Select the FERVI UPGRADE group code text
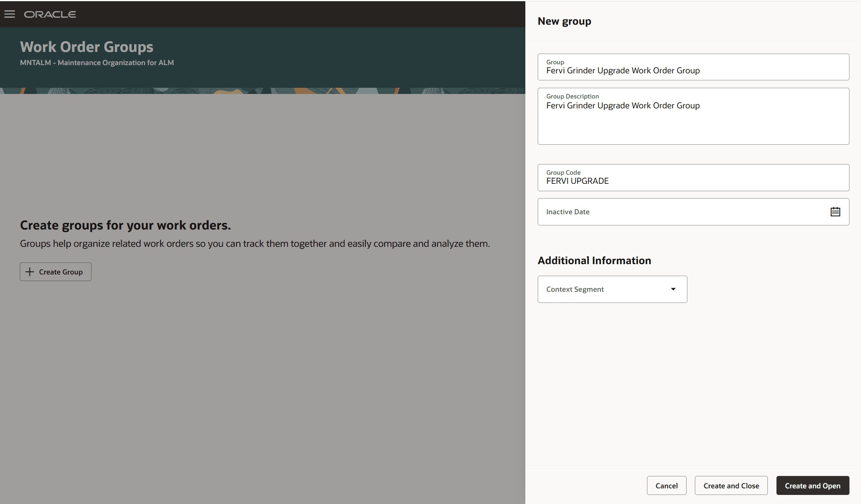861x504 pixels. pyautogui.click(x=577, y=181)
